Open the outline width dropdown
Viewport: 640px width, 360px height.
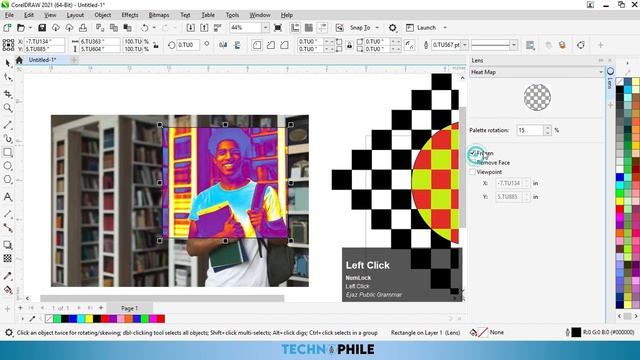click(x=465, y=45)
